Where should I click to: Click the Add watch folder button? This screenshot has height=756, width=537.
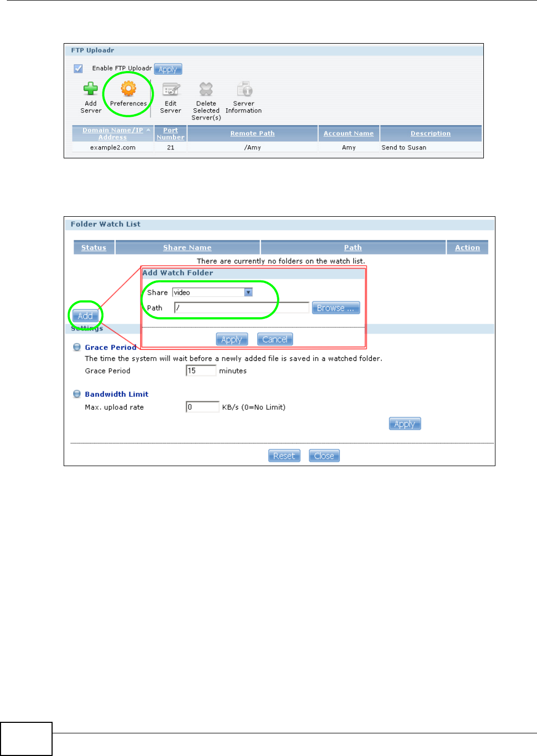tap(85, 316)
